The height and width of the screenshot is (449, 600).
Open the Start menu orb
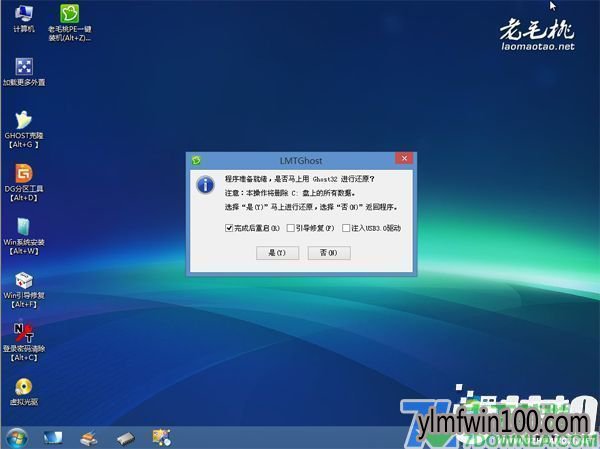16,438
